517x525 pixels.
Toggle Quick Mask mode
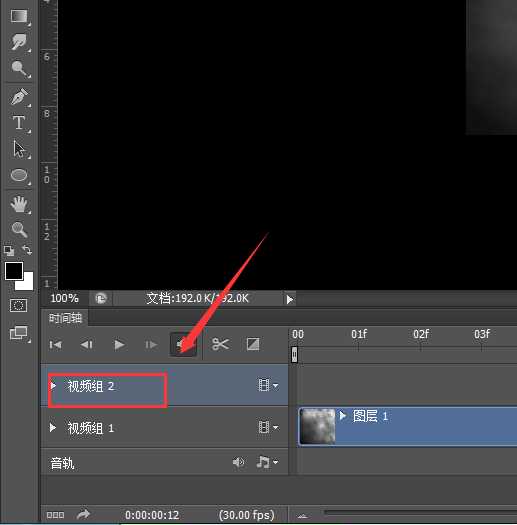click(18, 306)
